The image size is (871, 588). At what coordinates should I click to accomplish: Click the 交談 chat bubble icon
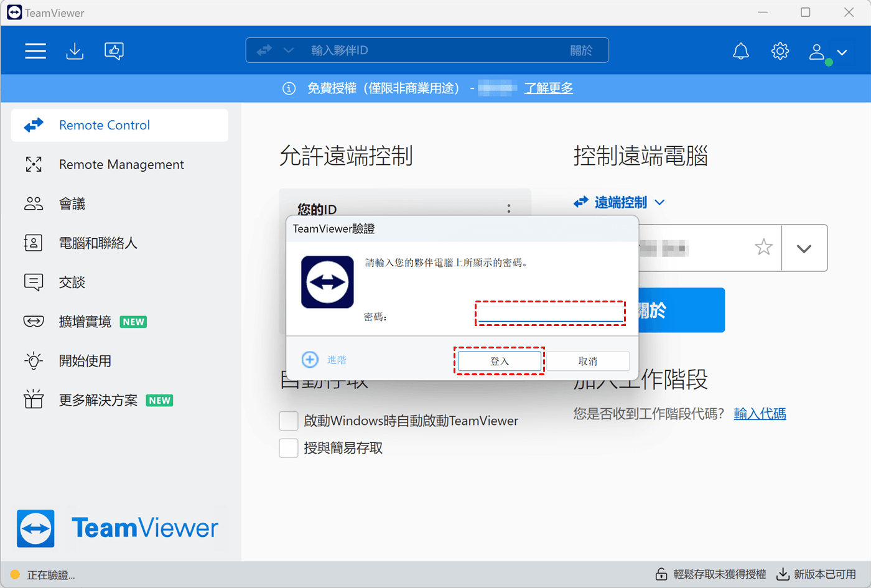tap(34, 282)
